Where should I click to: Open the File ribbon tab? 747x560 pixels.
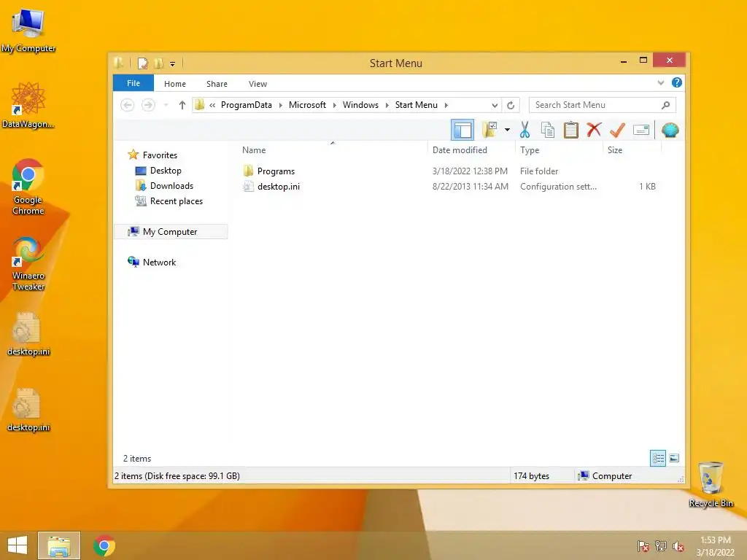pos(133,83)
